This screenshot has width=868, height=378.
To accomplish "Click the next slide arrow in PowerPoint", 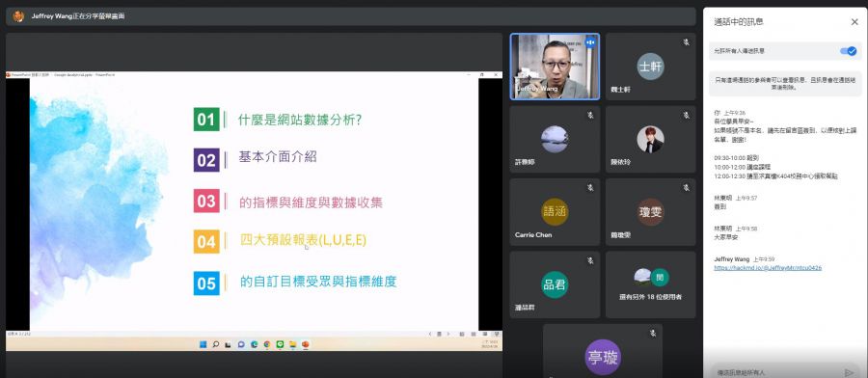I will tap(448, 335).
